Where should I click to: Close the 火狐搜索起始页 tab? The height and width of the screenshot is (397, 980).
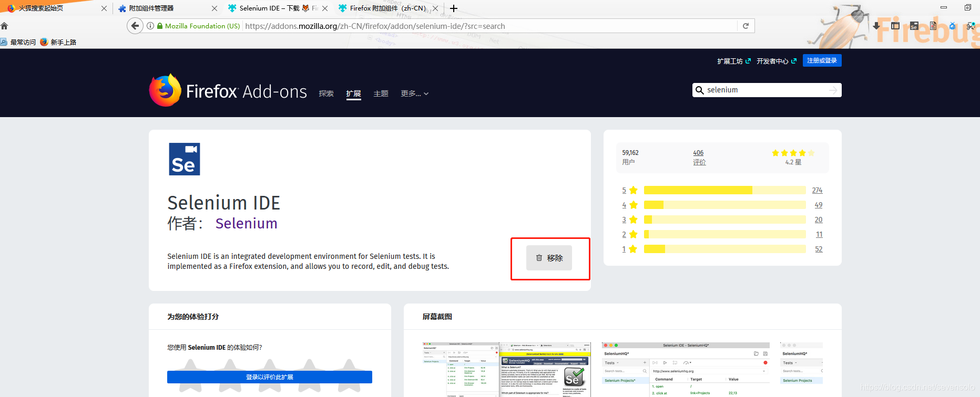click(x=104, y=8)
